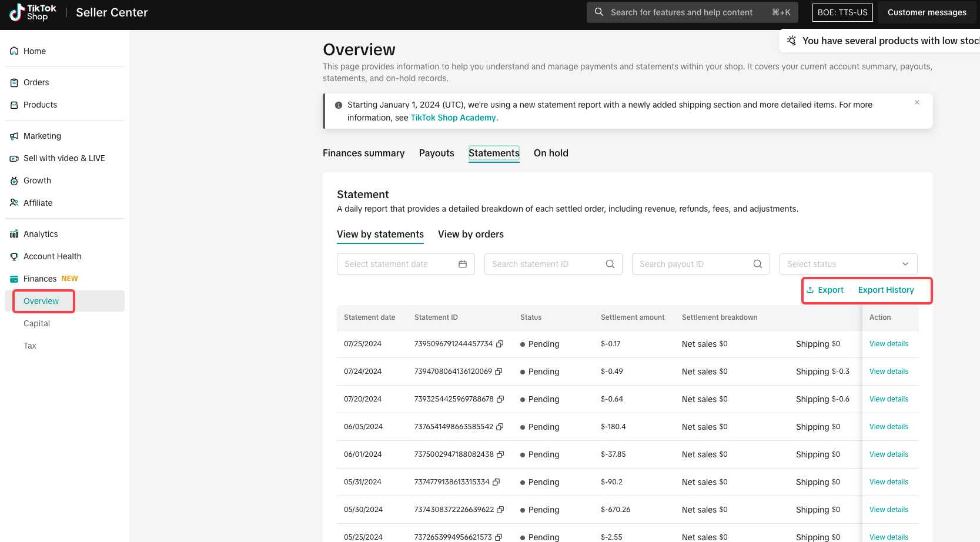Go to Products in sidebar

(40, 105)
